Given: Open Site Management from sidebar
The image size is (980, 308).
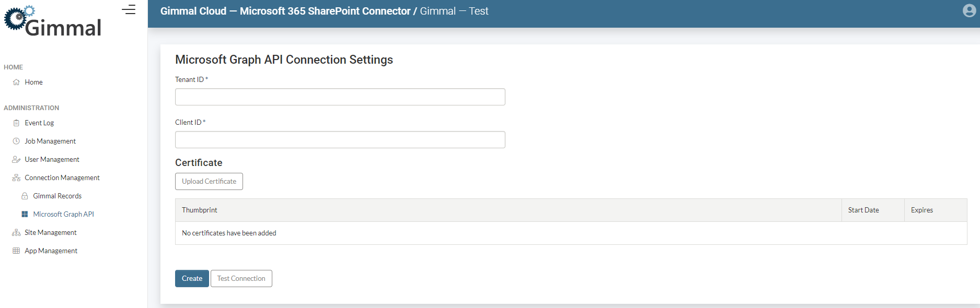Looking at the screenshot, I should tap(50, 233).
